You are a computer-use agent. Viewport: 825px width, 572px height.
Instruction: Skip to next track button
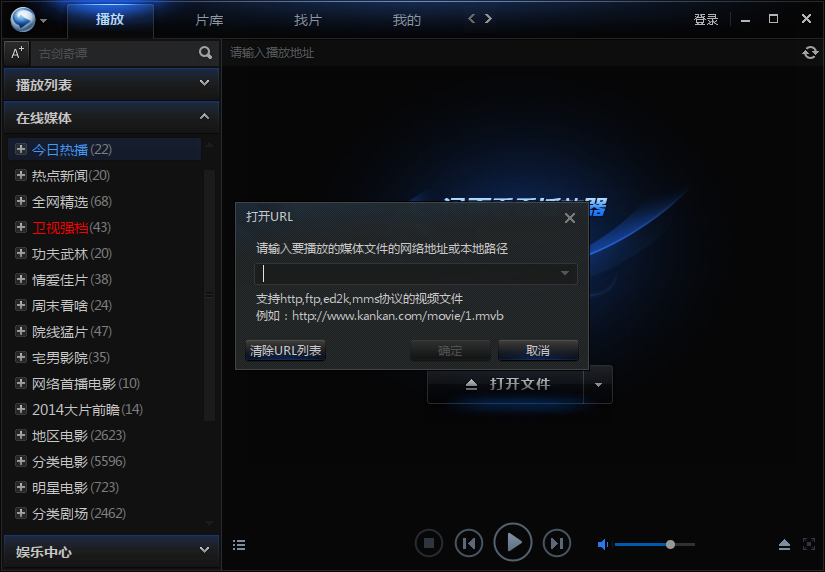[557, 543]
